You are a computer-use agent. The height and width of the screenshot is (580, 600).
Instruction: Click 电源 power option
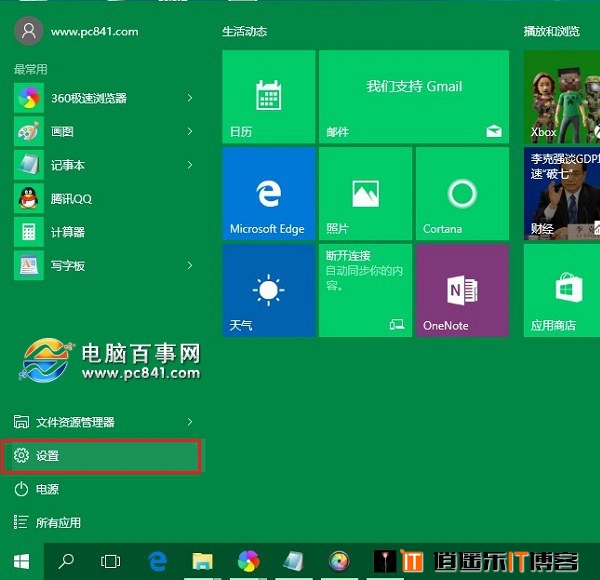click(103, 489)
